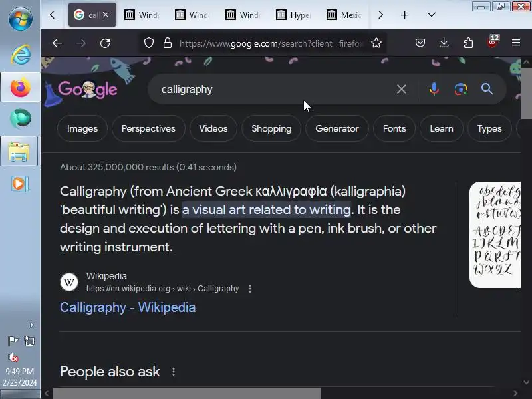Filter results by Perspectives
The height and width of the screenshot is (399, 532).
148,128
